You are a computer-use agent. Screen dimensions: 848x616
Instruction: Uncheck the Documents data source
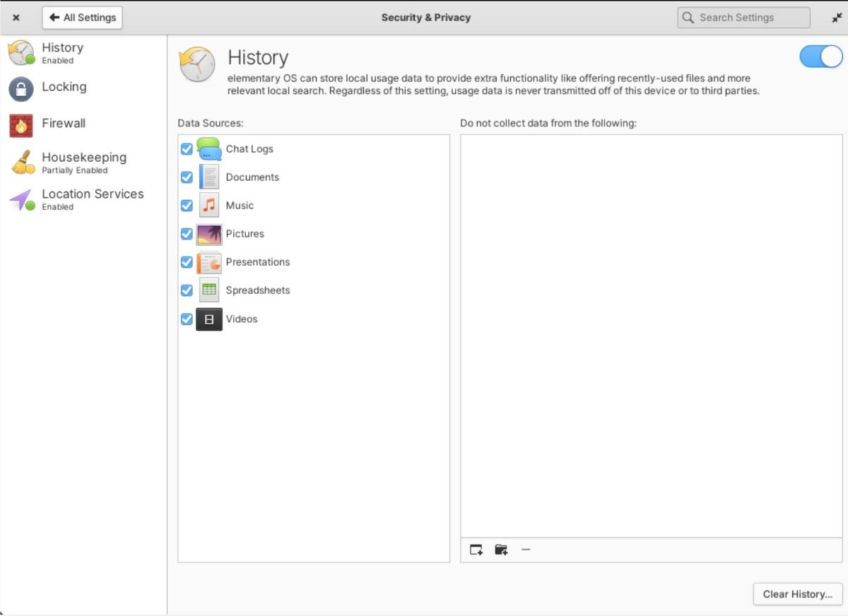187,177
